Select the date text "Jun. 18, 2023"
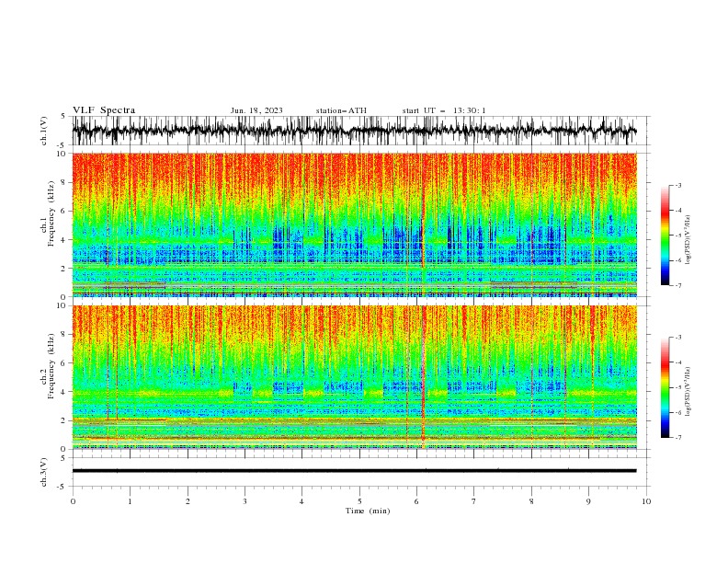Image resolution: width=728 pixels, height=563 pixels. click(x=256, y=110)
